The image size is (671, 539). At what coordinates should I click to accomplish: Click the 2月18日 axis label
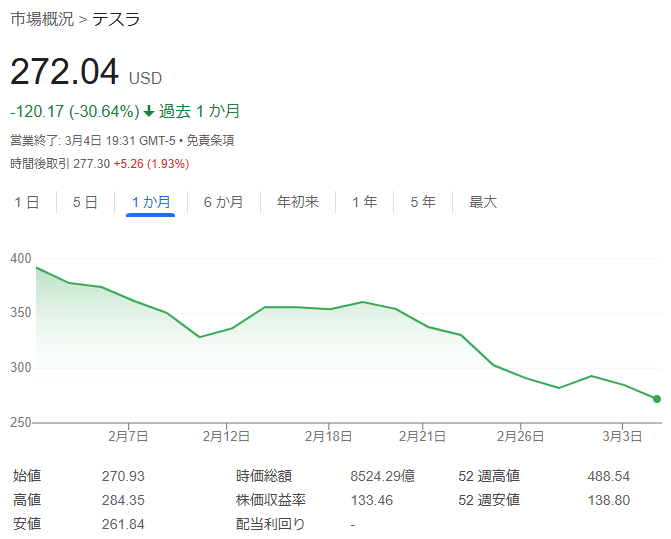328,436
